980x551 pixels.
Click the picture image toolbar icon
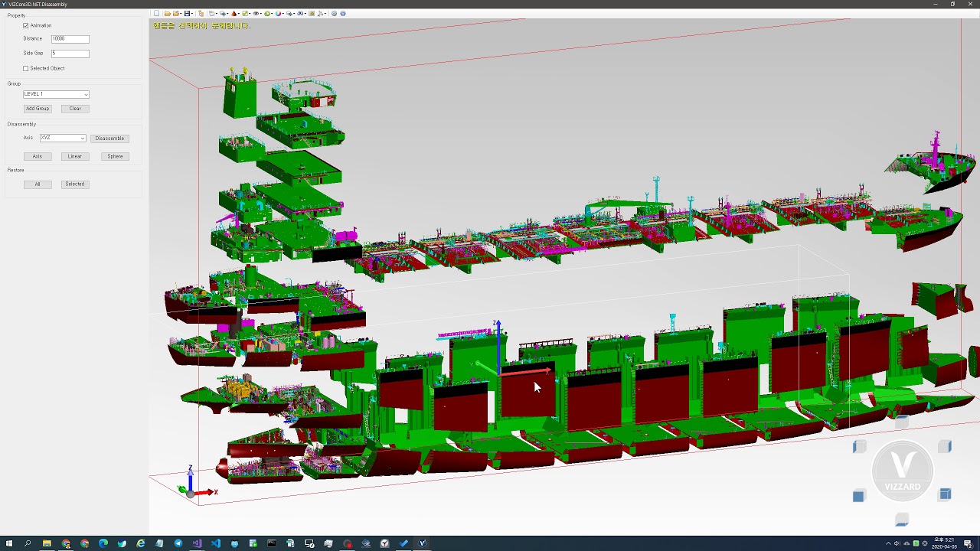312,13
